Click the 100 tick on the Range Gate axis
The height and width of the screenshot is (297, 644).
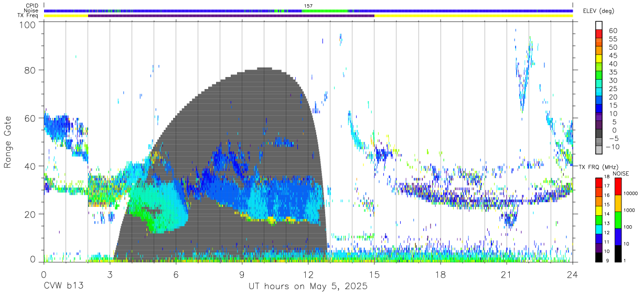[28, 25]
